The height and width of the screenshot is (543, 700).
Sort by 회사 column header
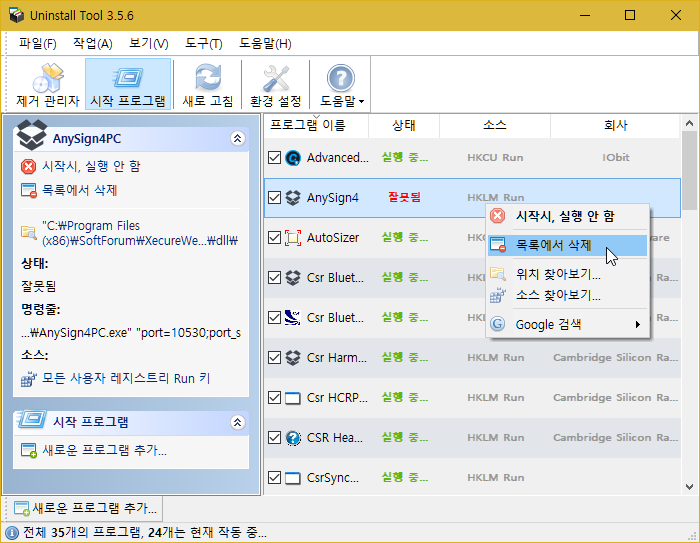pyautogui.click(x=616, y=125)
